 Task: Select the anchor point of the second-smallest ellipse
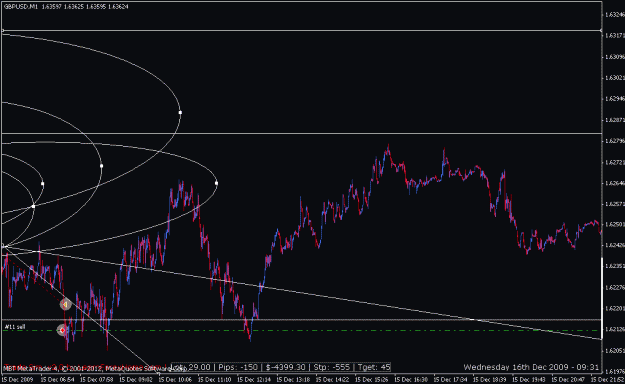[43, 184]
